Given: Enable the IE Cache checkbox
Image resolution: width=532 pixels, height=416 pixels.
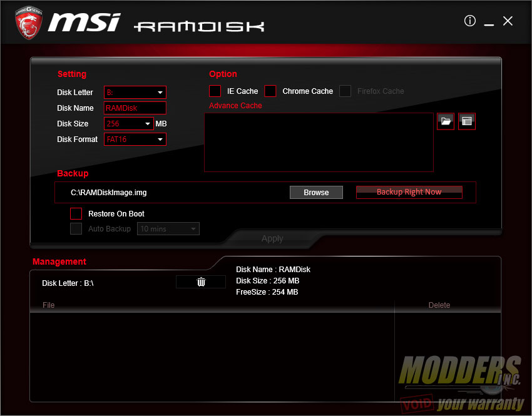Looking at the screenshot, I should tap(215, 91).
